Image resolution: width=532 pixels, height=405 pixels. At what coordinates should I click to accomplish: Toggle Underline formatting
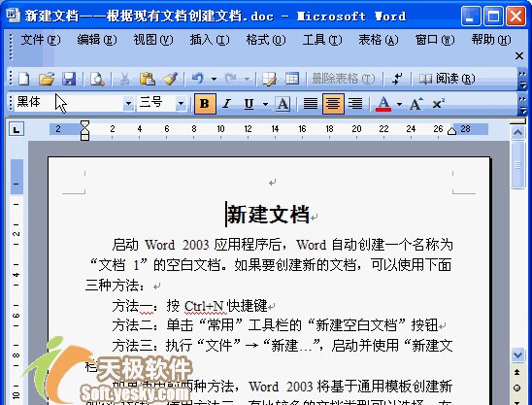point(249,104)
